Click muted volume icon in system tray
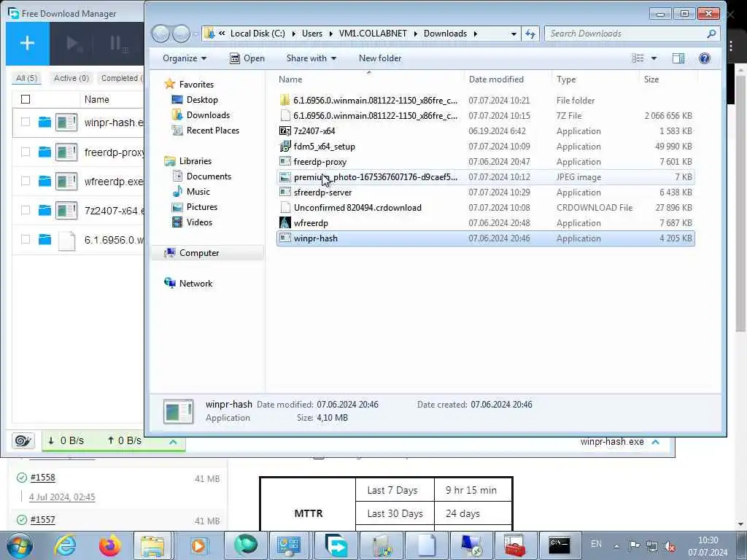747x560 pixels. (670, 547)
